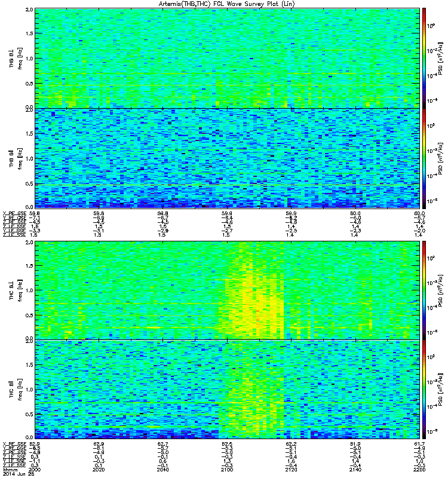Image resolution: width=448 pixels, height=478 pixels.
Task: Click the THB B-perpendicular spectrogram panel
Action: coord(227,58)
